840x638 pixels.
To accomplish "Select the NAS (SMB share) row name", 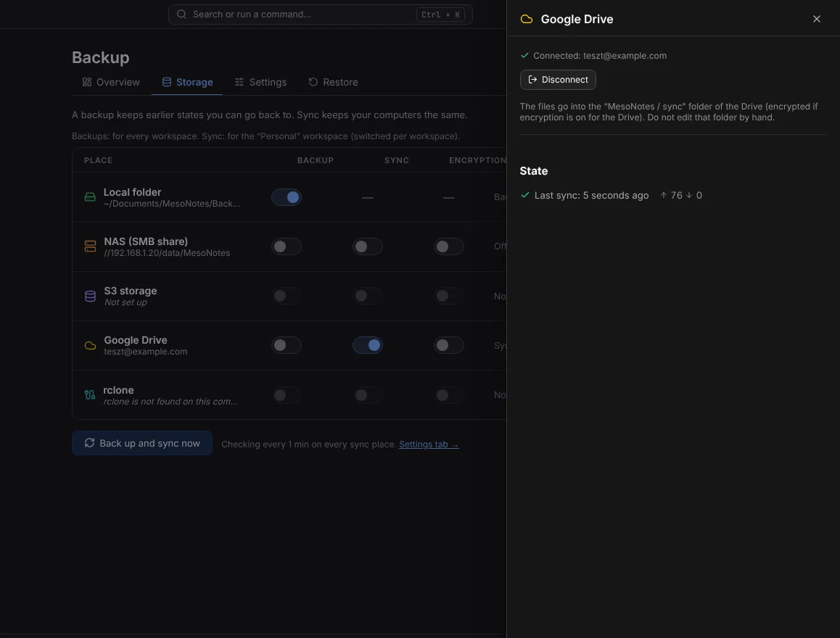I will coord(146,241).
